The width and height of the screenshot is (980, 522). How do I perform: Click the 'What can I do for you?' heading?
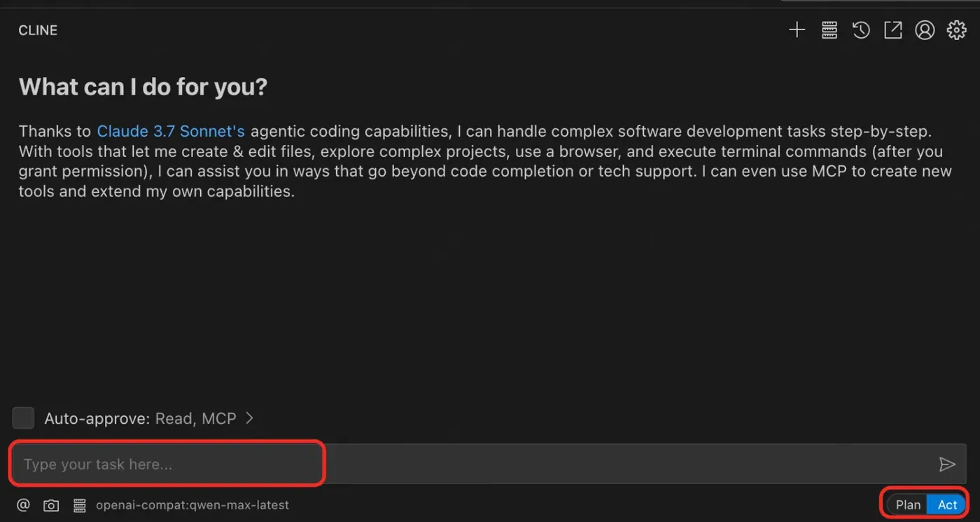(143, 87)
